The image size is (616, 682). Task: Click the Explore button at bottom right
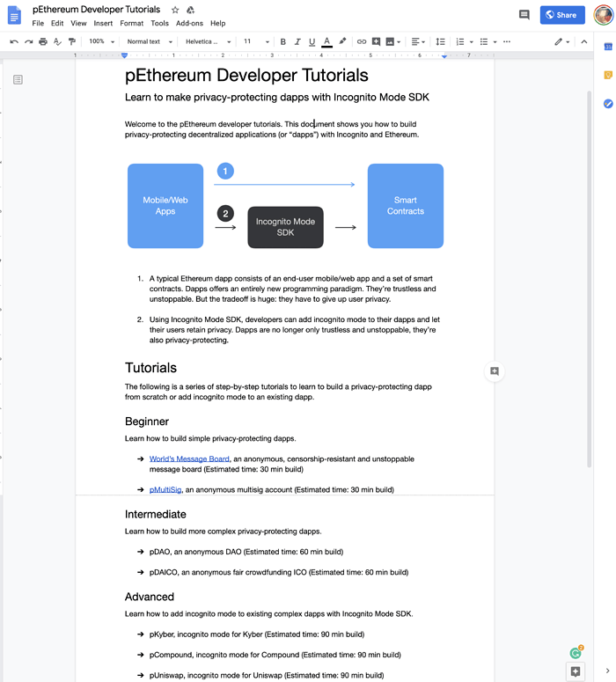tap(576, 671)
